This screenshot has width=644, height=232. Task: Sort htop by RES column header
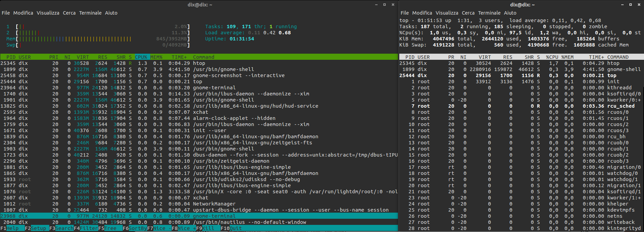coord(103,57)
